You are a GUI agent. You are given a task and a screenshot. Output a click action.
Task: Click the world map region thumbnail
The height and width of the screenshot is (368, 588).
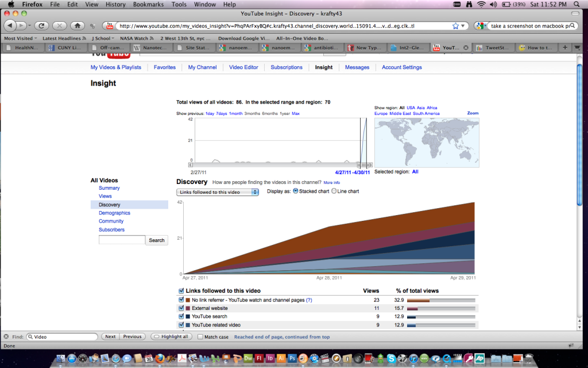click(x=427, y=143)
